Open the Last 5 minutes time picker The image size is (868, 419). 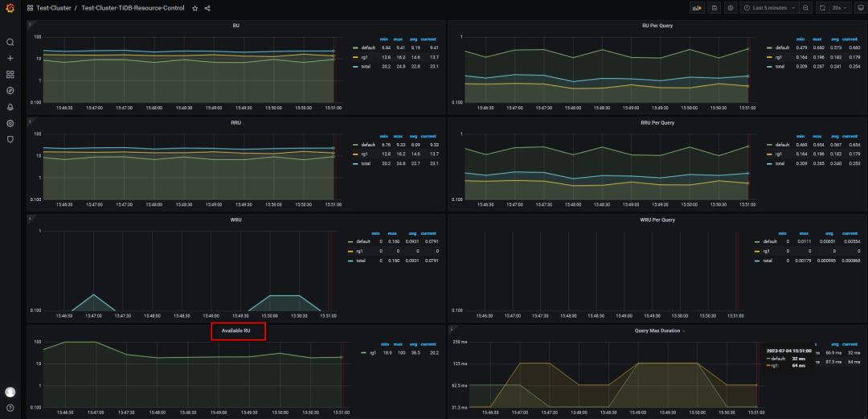tap(768, 8)
